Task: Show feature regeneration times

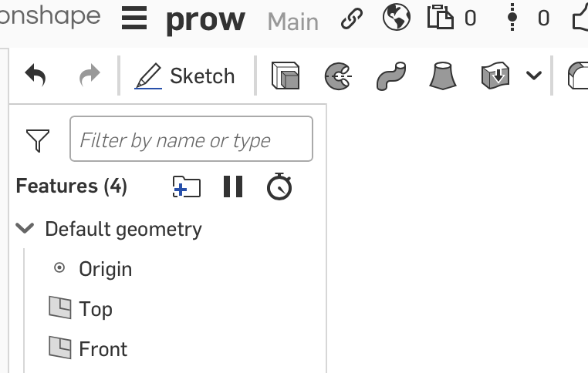Action: coord(279,186)
